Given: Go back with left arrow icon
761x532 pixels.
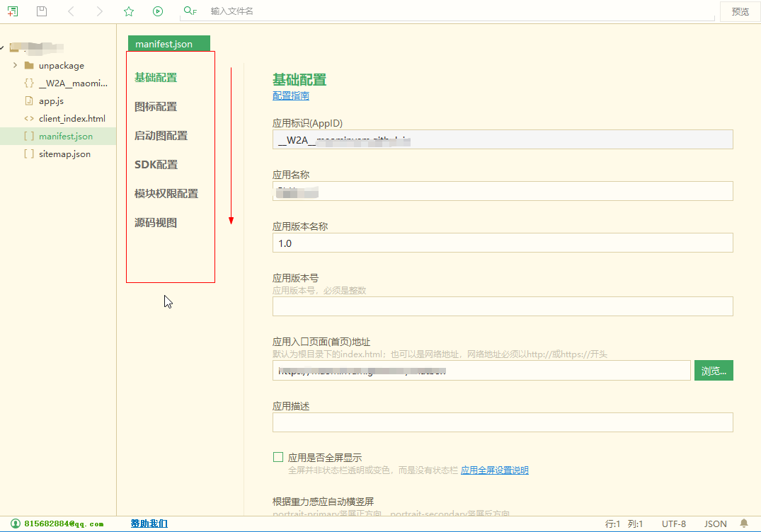Looking at the screenshot, I should pyautogui.click(x=71, y=11).
